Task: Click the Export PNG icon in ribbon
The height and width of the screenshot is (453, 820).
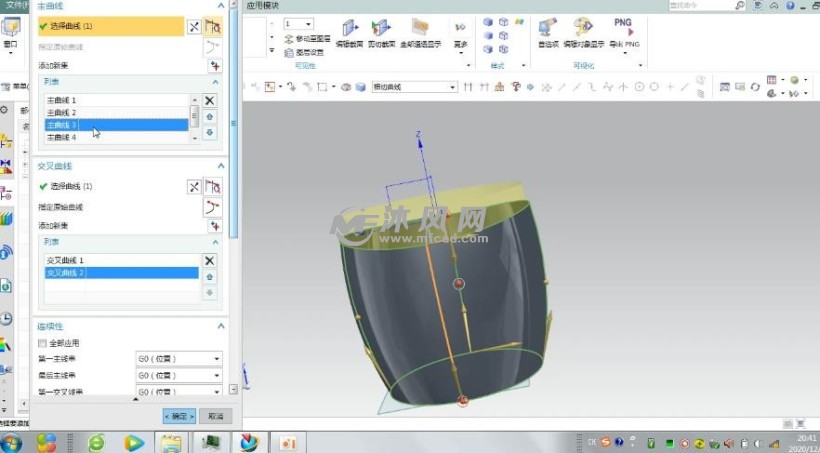Action: pos(623,29)
